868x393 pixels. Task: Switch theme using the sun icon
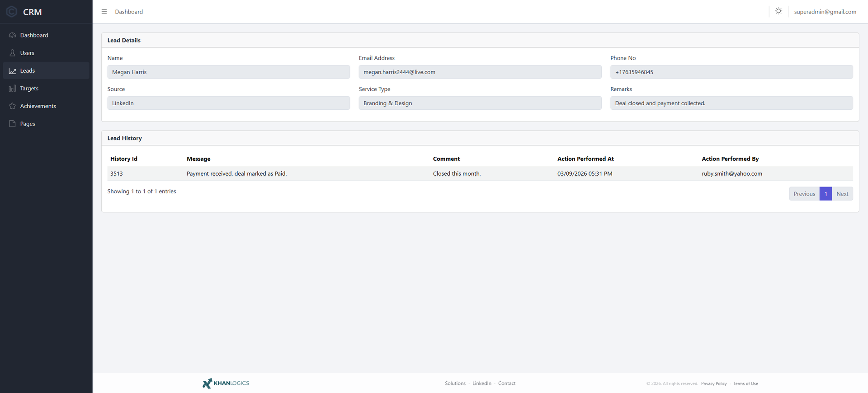click(x=778, y=11)
